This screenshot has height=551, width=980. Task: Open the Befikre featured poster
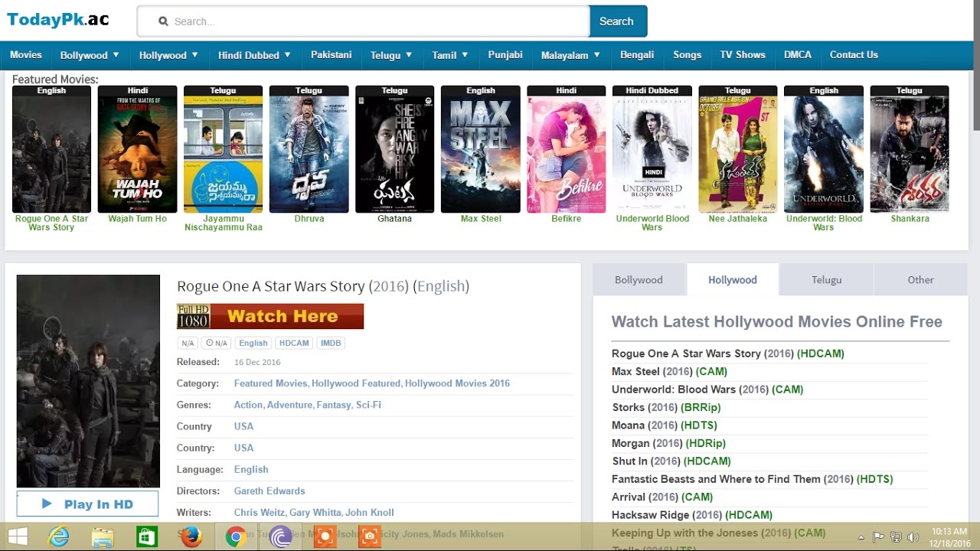(566, 149)
